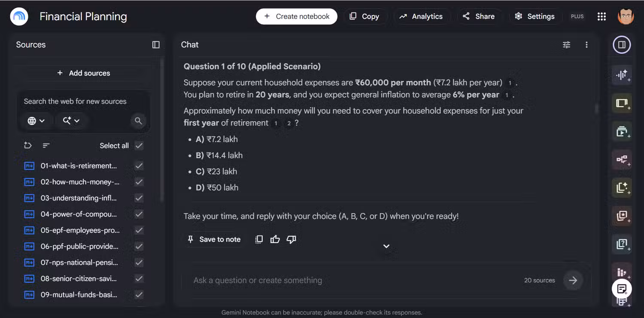Click the thumbs down response icon
Image resolution: width=644 pixels, height=318 pixels.
tap(292, 239)
